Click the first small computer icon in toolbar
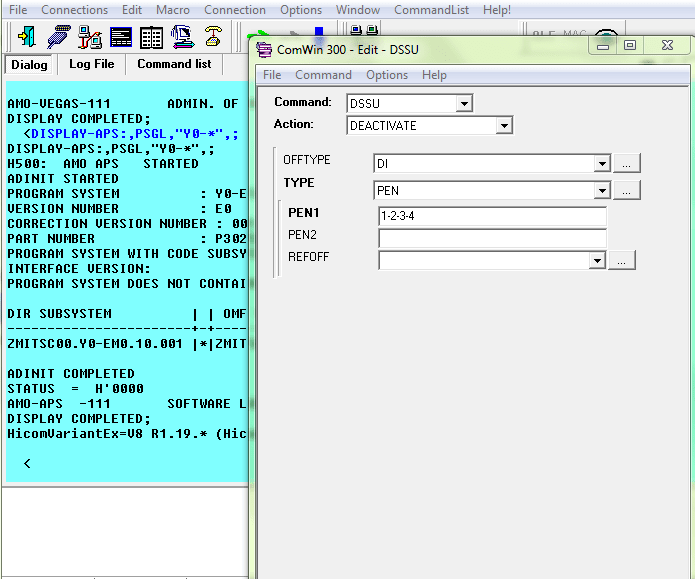695x579 pixels. coord(356,30)
